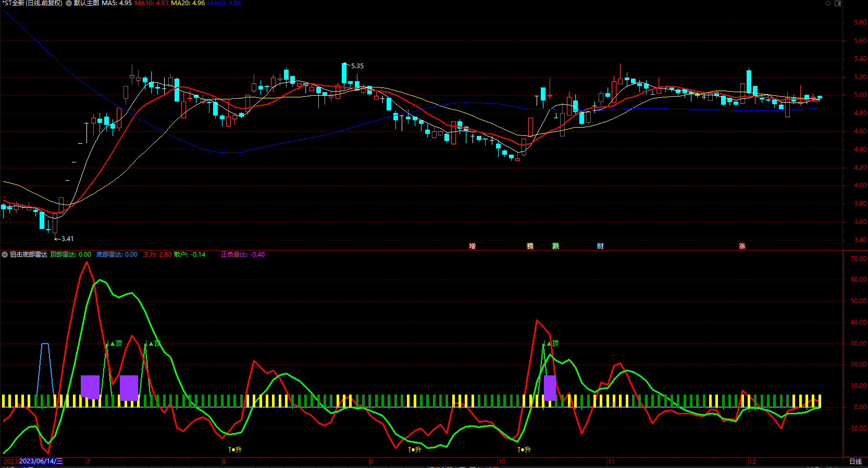Click the magenta 正负量比 indicator value label
The width and height of the screenshot is (868, 468).
242,255
